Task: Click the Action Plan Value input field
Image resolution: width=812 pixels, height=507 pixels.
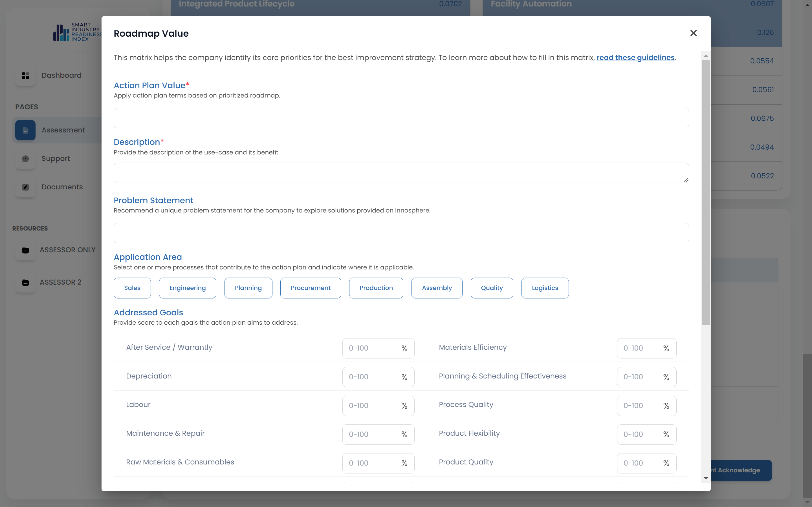Action: coord(401,118)
